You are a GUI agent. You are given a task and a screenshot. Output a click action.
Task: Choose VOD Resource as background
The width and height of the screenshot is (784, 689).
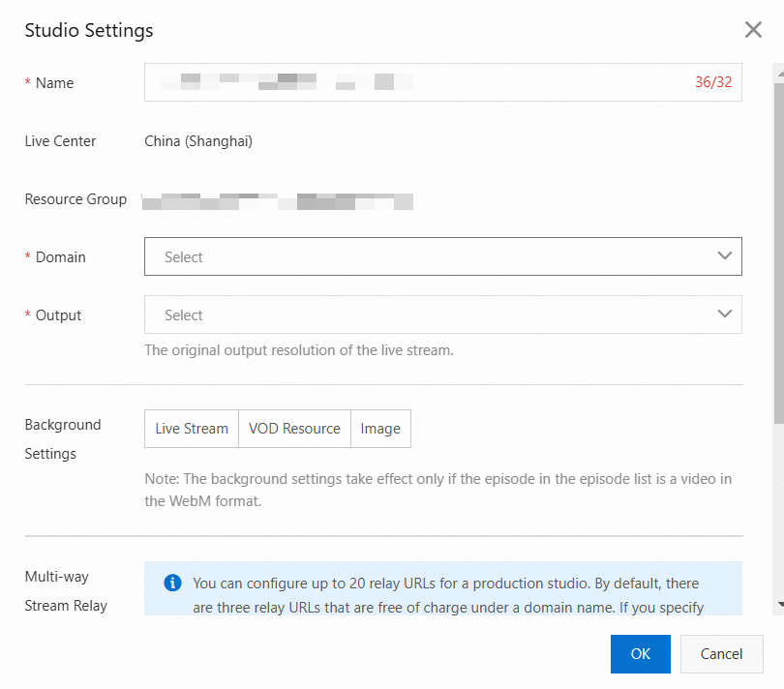(294, 429)
